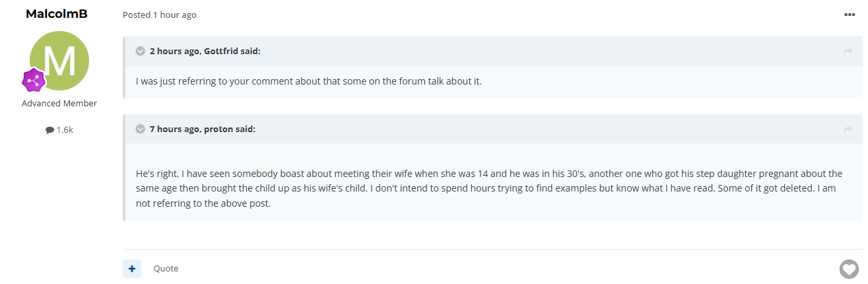
Task: Click the green M avatar
Action: click(x=59, y=61)
